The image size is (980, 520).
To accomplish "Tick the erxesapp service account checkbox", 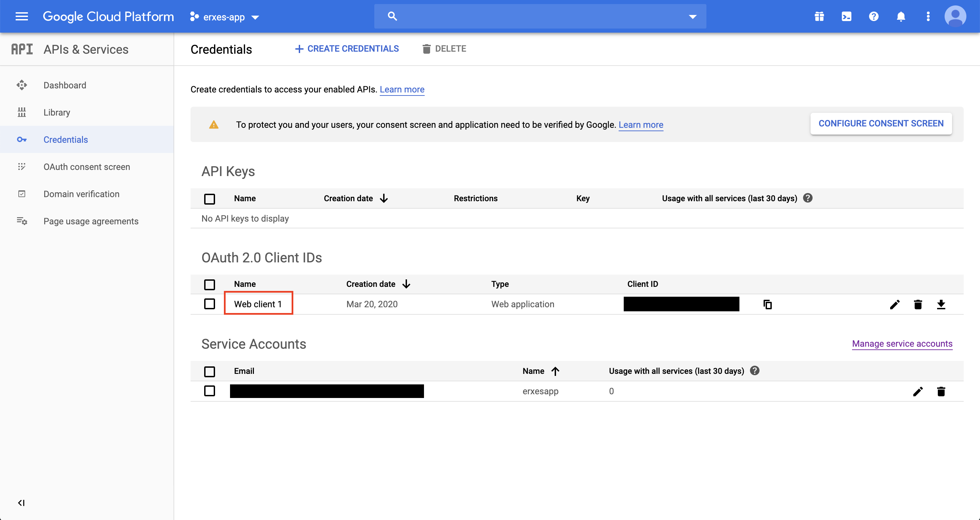I will [x=210, y=391].
